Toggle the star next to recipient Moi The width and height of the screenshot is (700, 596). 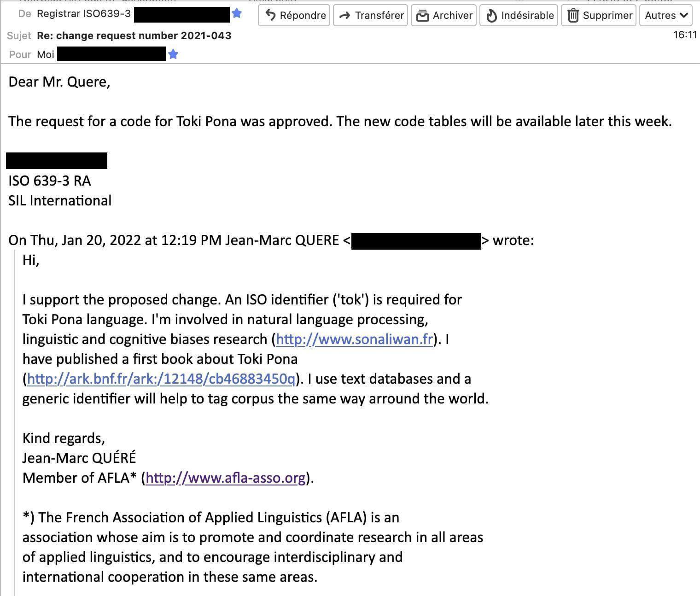[173, 54]
